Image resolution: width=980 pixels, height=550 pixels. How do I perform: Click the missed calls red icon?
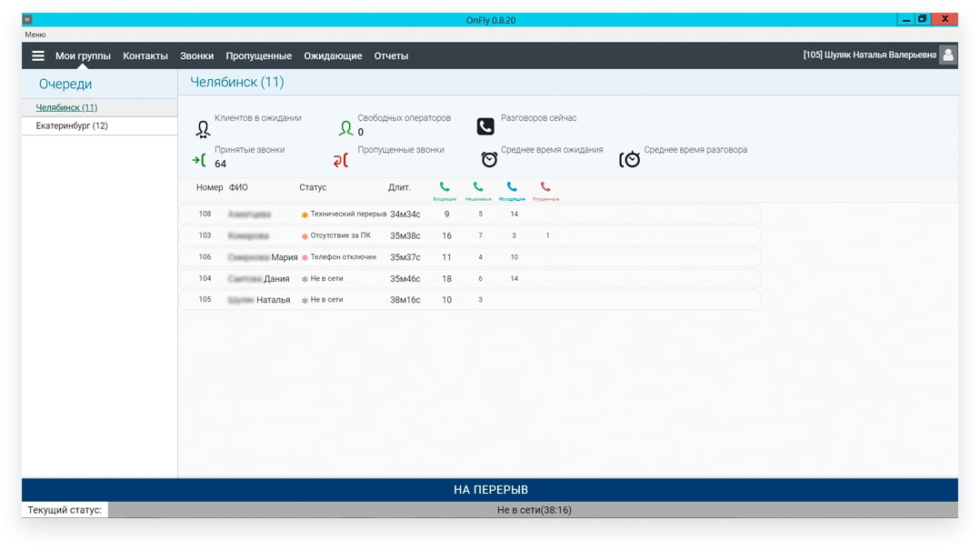pos(341,161)
